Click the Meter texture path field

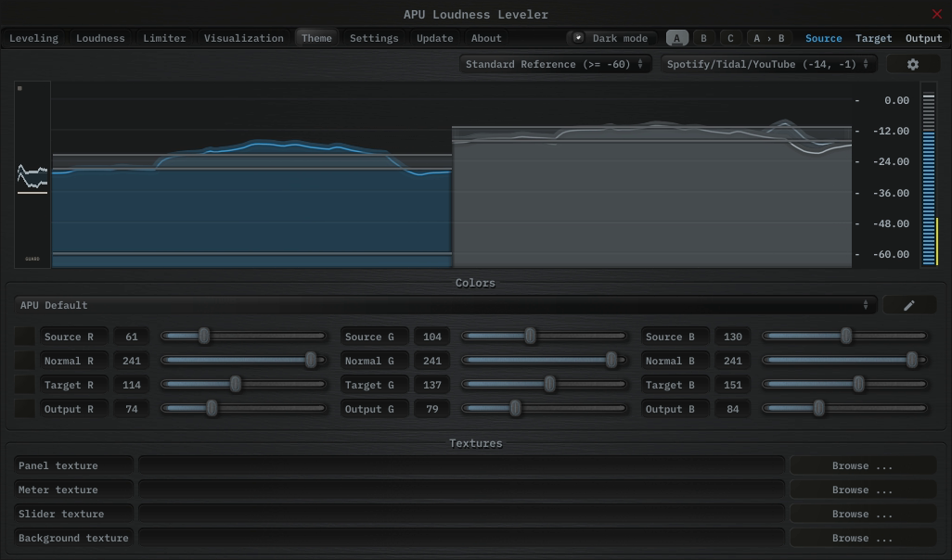[x=461, y=490]
